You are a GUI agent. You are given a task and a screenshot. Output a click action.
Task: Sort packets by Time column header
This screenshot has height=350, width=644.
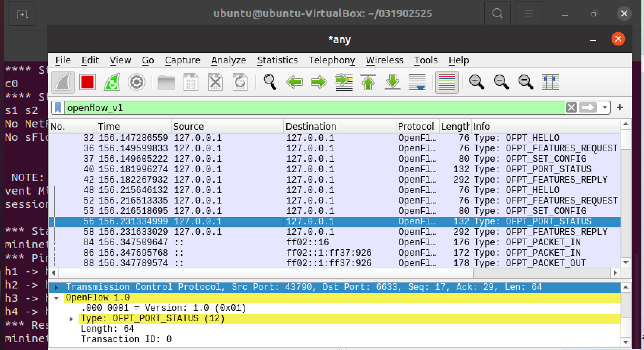pos(134,126)
